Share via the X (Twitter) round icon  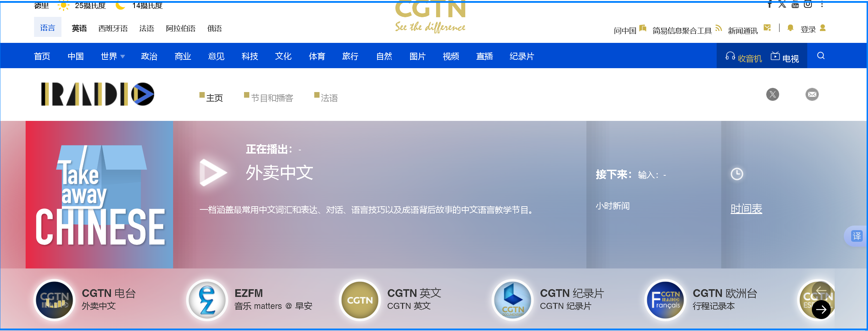click(x=772, y=95)
